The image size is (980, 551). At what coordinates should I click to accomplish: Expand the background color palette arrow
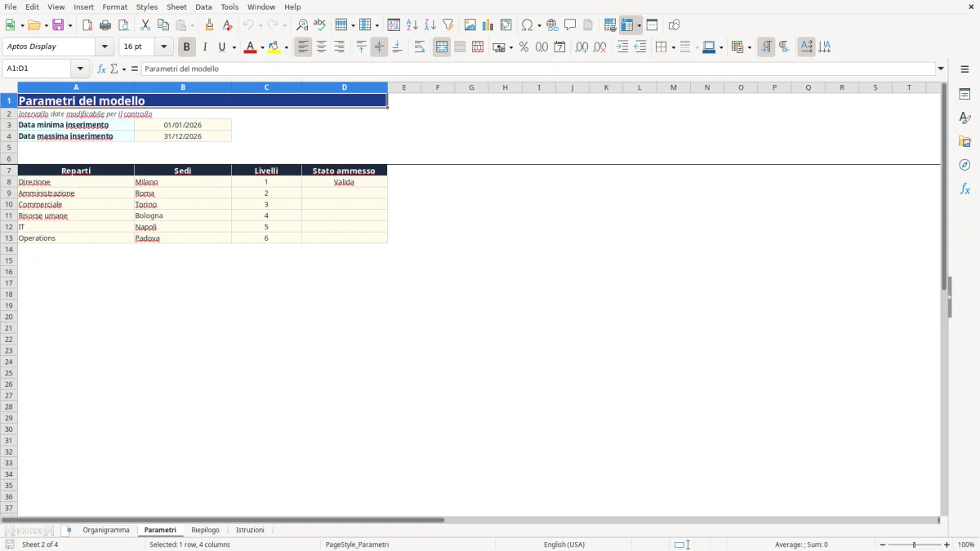tap(286, 47)
